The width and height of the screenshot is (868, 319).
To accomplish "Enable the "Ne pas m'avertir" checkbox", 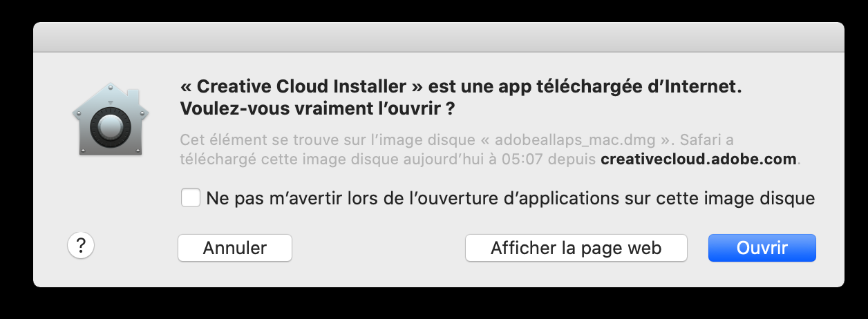I will (190, 198).
